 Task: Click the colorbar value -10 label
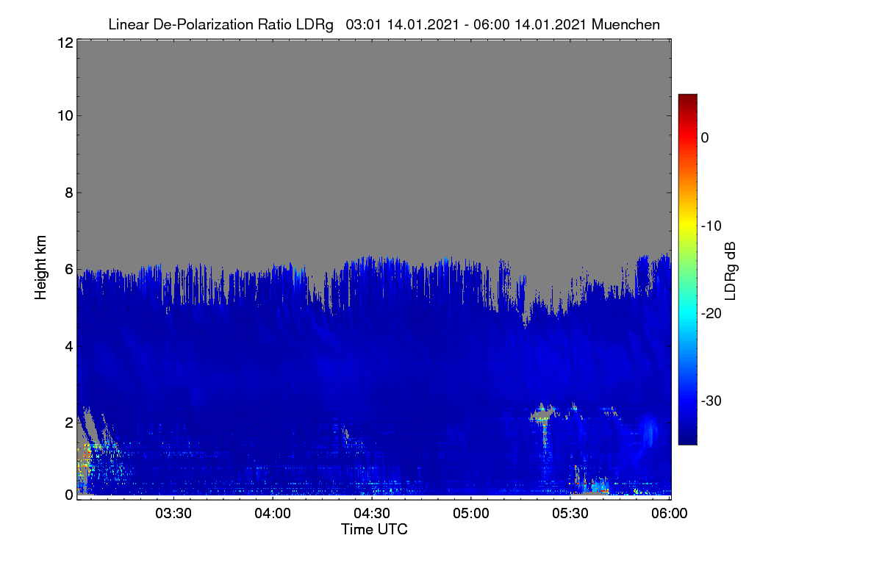pyautogui.click(x=710, y=226)
